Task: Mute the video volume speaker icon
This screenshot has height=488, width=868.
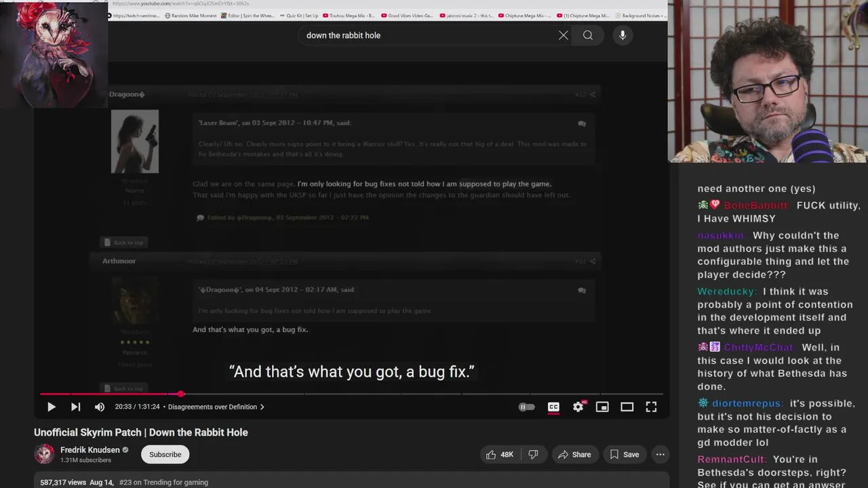Action: click(x=100, y=407)
